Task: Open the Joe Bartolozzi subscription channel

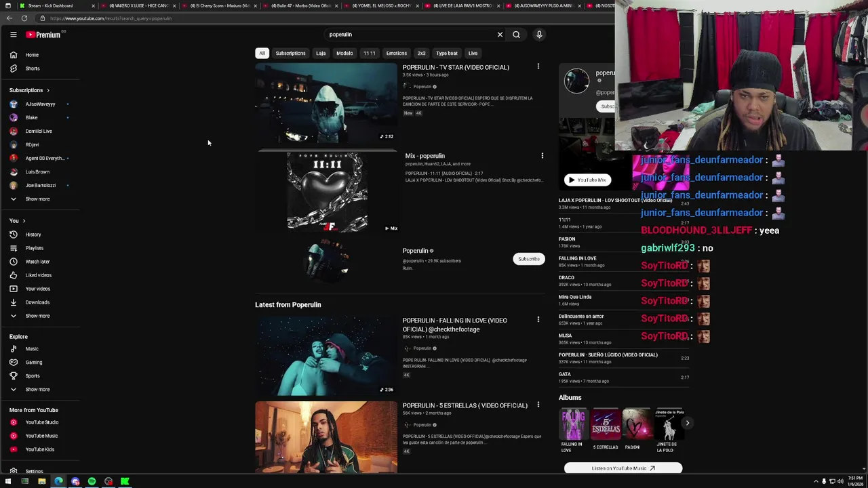Action: tap(41, 185)
